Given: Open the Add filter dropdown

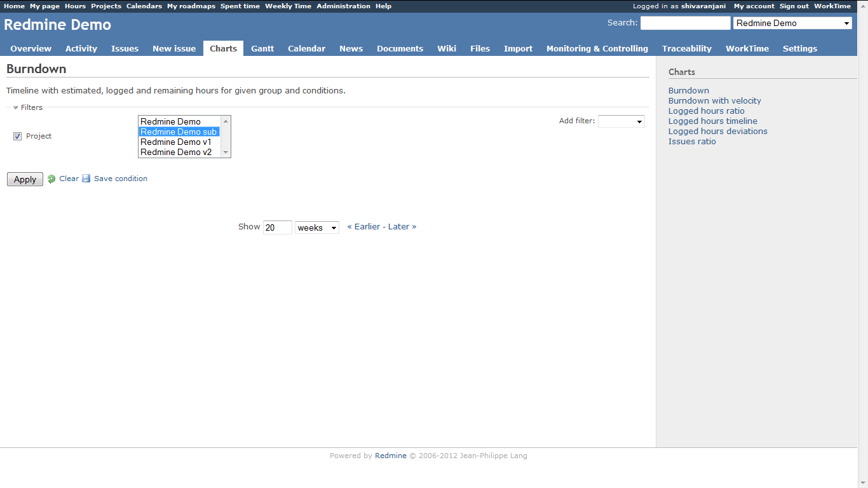Looking at the screenshot, I should 621,121.
